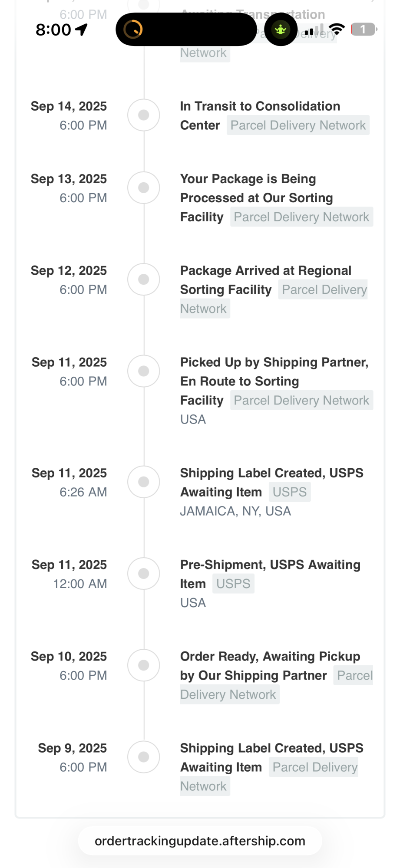Tap the Sep 9 timeline marker dot
The image size is (400, 868).
pyautogui.click(x=144, y=757)
